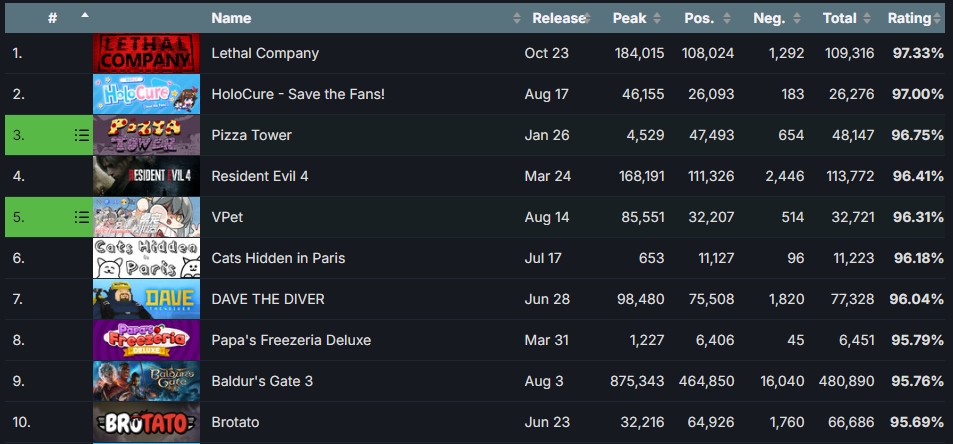Click the Brotato thumbnail image

[146, 422]
